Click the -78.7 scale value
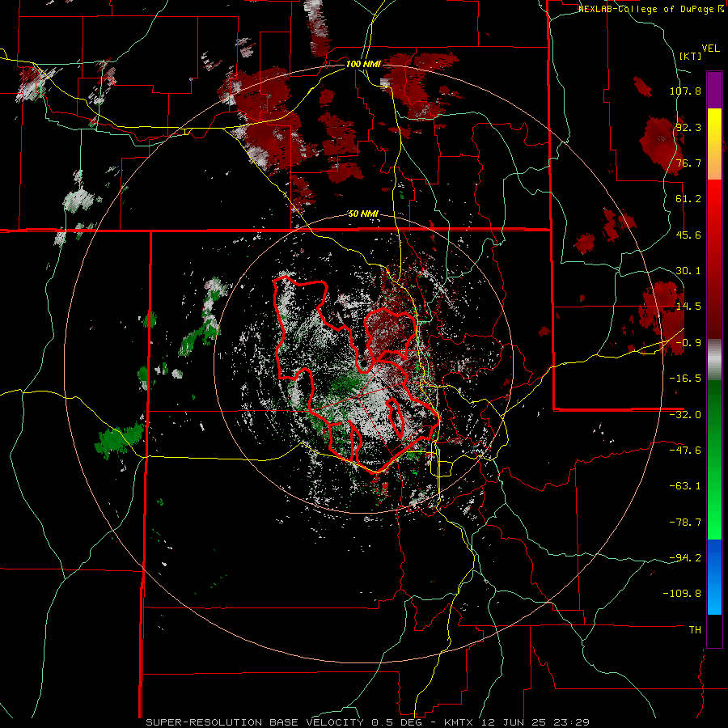This screenshot has height=728, width=728. click(x=685, y=522)
